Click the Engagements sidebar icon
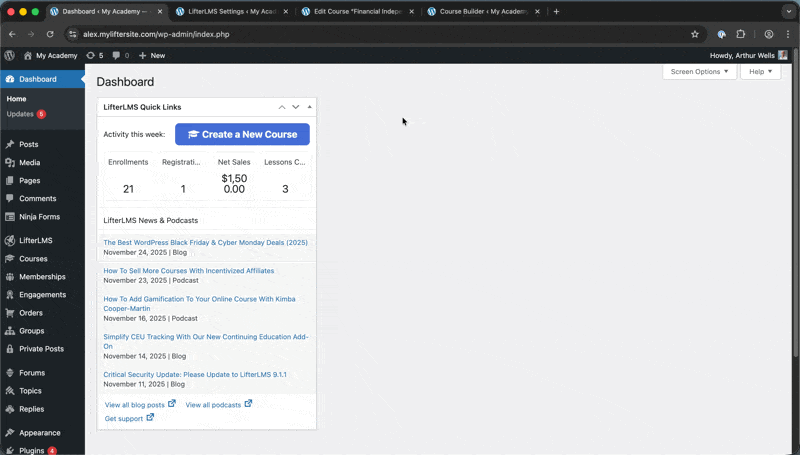This screenshot has height=455, width=800. coord(10,295)
